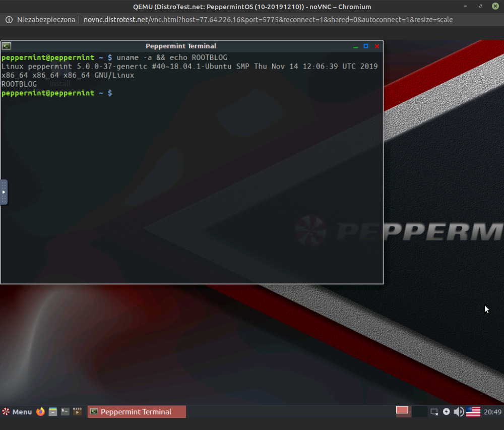Image resolution: width=504 pixels, height=430 pixels.
Task: Launch Firefox from the panel
Action: pyautogui.click(x=41, y=412)
